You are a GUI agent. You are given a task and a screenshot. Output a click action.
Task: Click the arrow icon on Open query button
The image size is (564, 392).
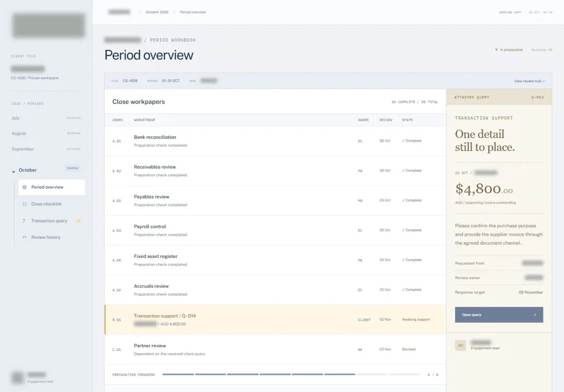coord(535,314)
